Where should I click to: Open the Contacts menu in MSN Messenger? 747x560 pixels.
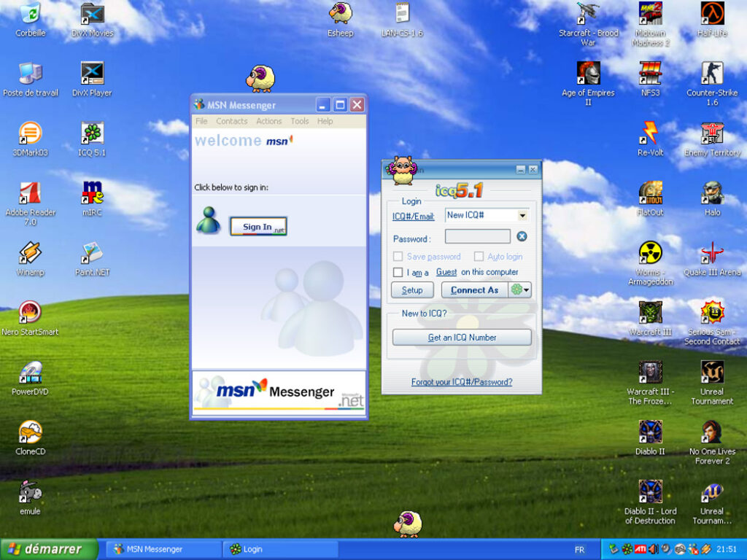coord(231,121)
